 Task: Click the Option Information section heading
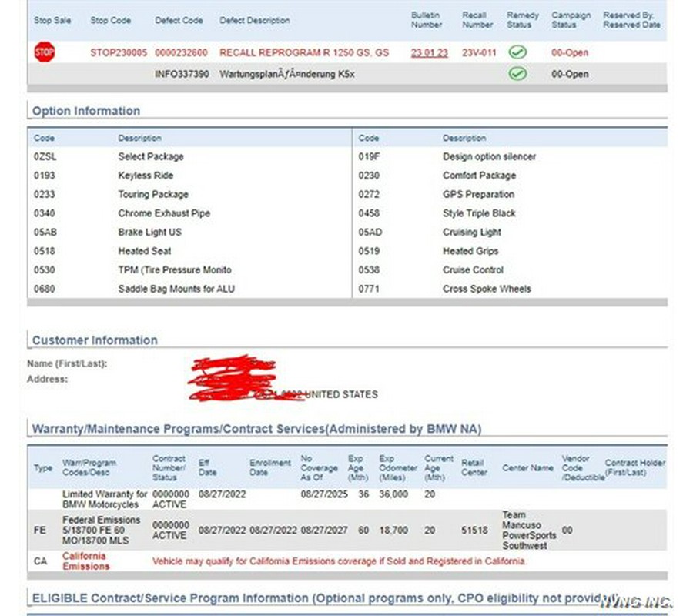point(86,111)
